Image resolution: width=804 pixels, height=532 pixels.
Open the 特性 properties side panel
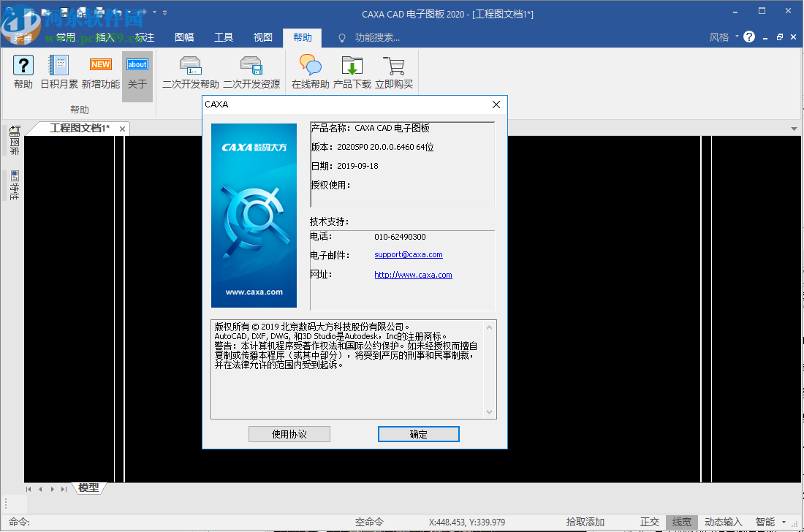[15, 185]
